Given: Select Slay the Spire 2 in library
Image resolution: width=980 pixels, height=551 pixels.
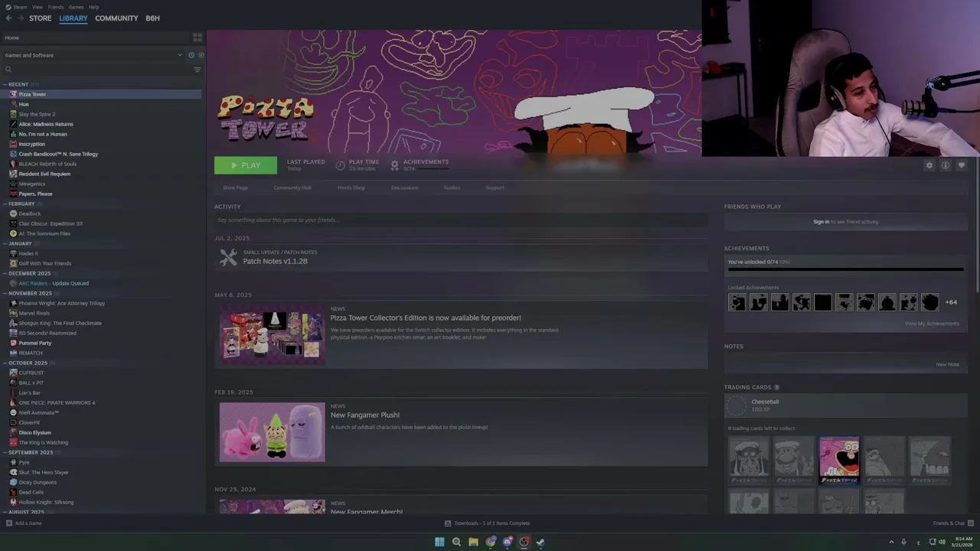Looking at the screenshot, I should pyautogui.click(x=37, y=114).
